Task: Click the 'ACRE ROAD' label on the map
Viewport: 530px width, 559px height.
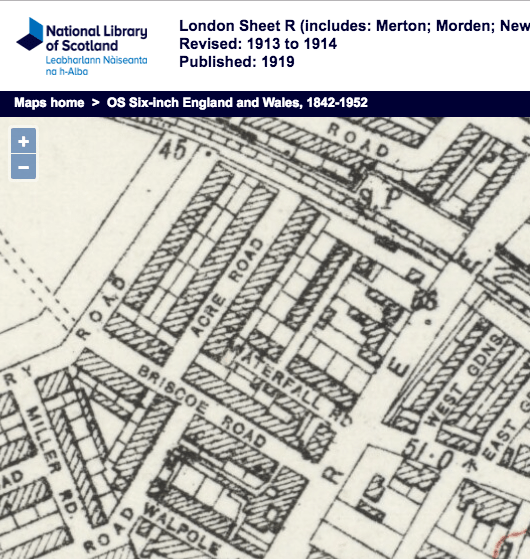Action: tap(228, 287)
